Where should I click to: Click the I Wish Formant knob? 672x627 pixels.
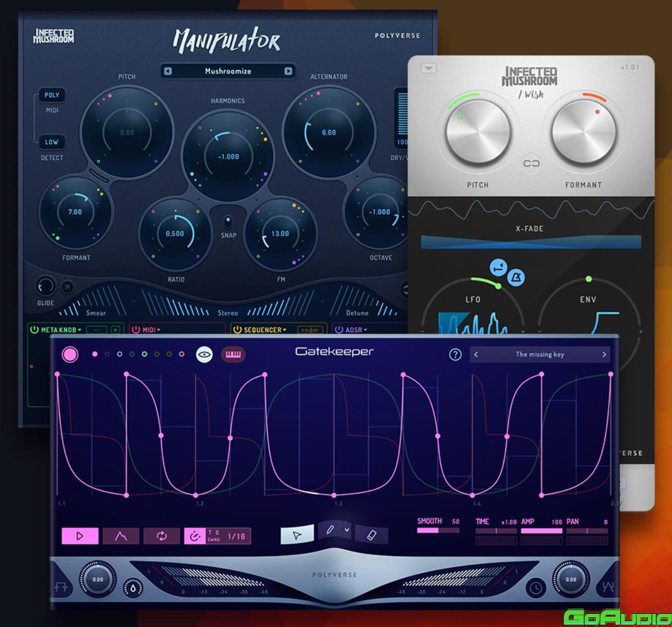click(x=584, y=132)
